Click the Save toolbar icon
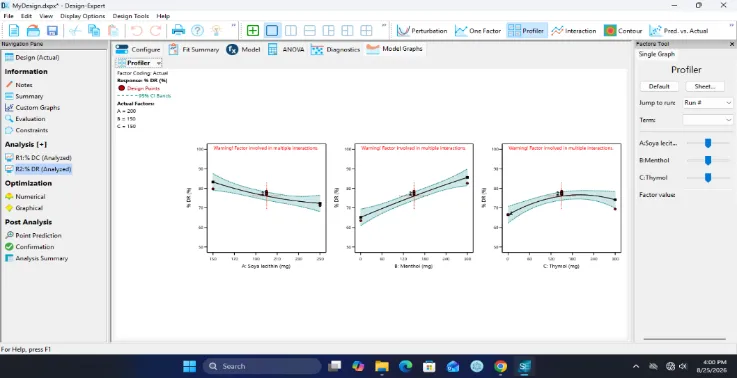 pyautogui.click(x=52, y=31)
